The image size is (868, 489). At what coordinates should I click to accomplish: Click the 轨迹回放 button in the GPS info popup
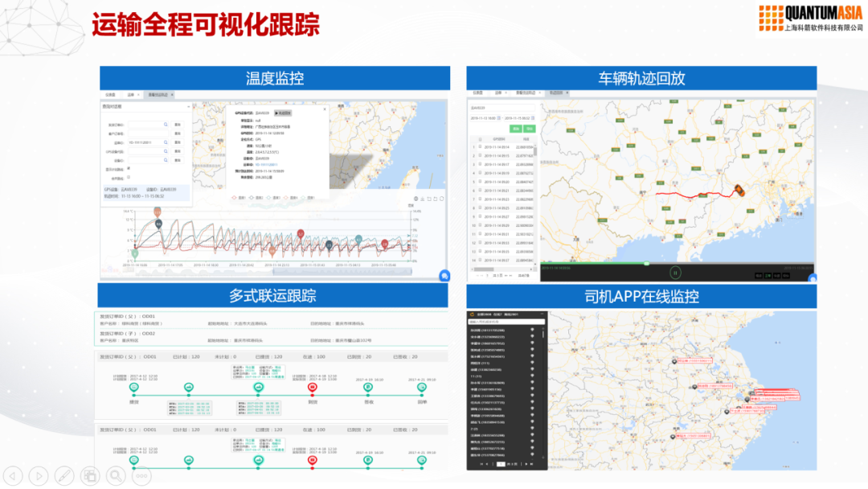pos(282,111)
